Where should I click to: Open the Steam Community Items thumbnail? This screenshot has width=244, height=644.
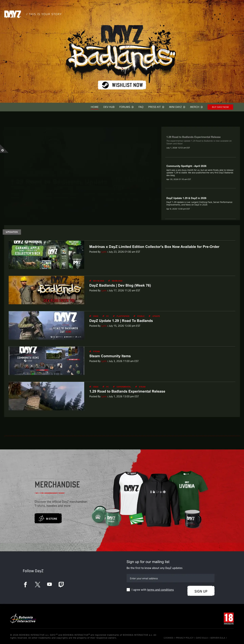tap(46, 360)
